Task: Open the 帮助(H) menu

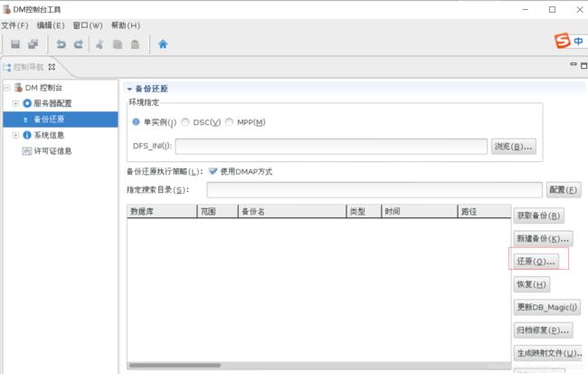Action: coord(126,25)
